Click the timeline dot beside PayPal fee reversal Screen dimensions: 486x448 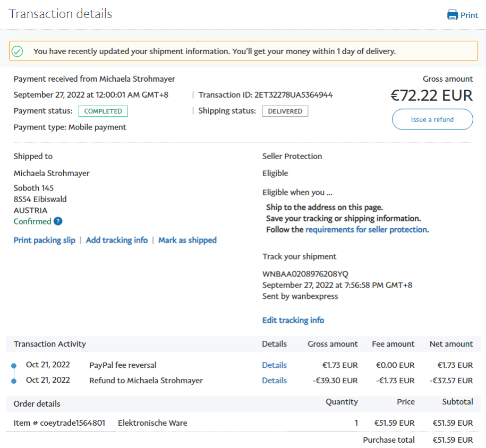point(14,365)
